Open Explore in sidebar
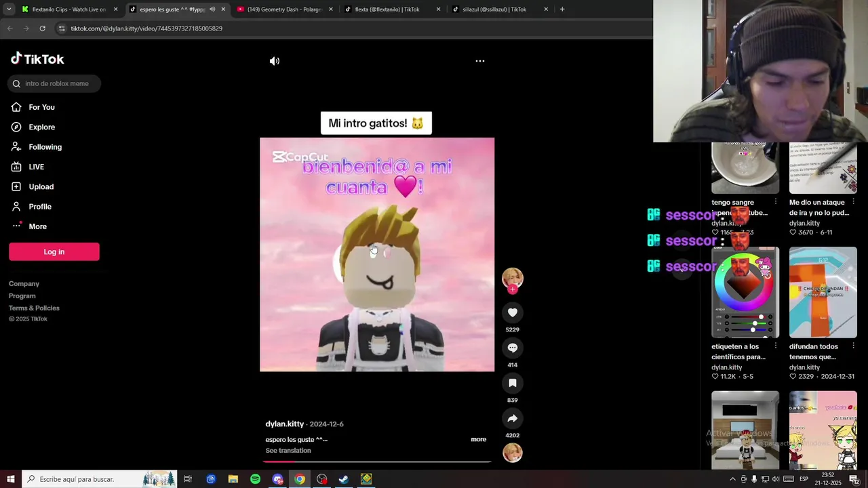This screenshot has height=488, width=868. pyautogui.click(x=41, y=127)
